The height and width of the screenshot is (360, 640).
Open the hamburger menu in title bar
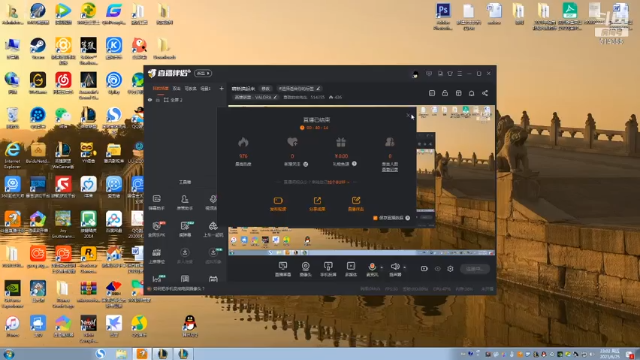[x=460, y=73]
